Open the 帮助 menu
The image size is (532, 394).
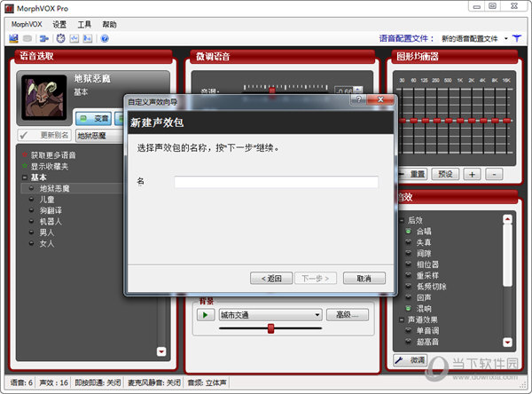click(x=109, y=25)
